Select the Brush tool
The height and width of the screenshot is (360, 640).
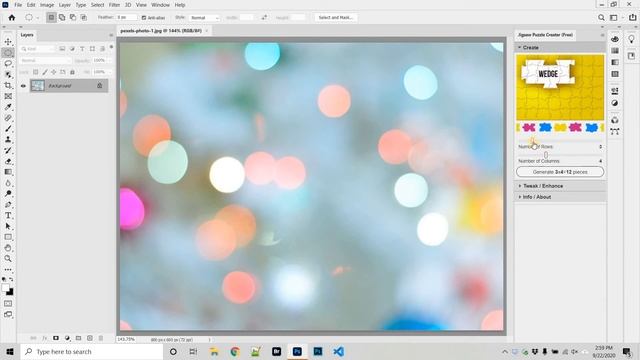coord(8,129)
